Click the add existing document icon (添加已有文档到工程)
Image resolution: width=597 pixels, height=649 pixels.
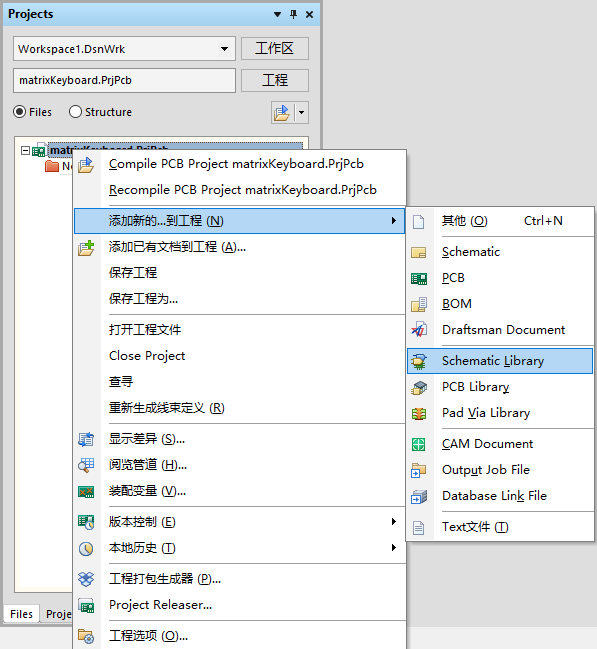(x=86, y=248)
